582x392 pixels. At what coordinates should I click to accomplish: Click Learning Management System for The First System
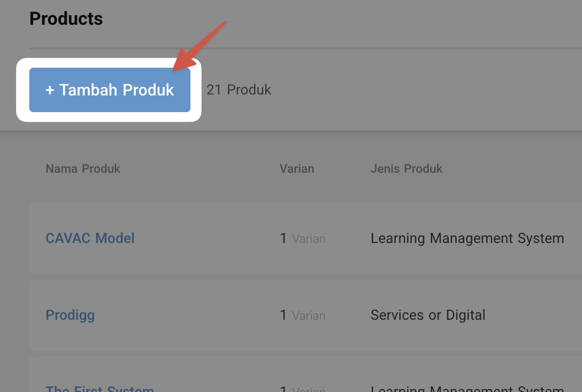[x=467, y=389]
